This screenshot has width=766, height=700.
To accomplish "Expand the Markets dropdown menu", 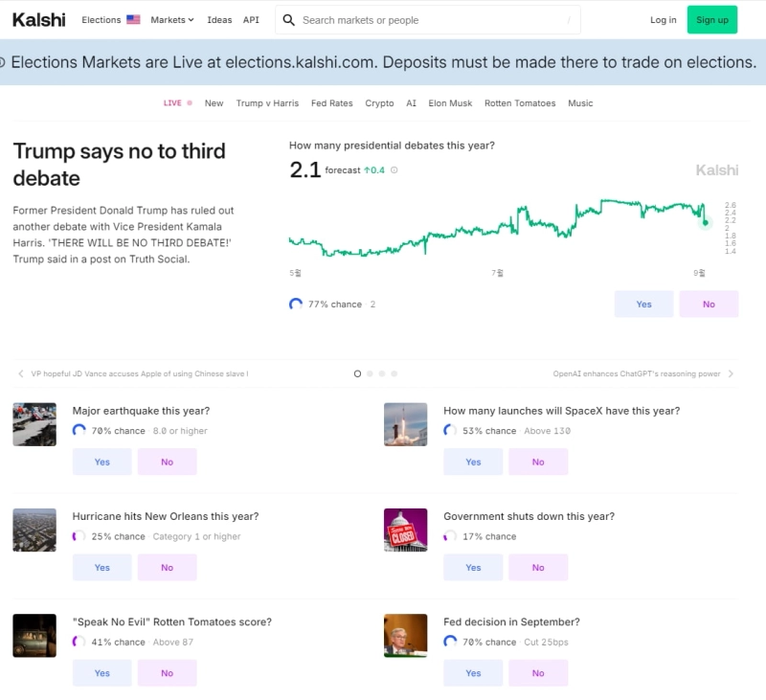I will (x=172, y=20).
